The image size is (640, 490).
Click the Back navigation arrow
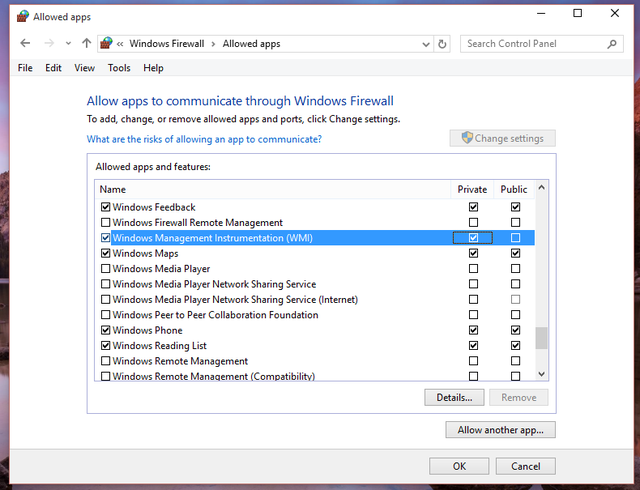click(x=25, y=43)
